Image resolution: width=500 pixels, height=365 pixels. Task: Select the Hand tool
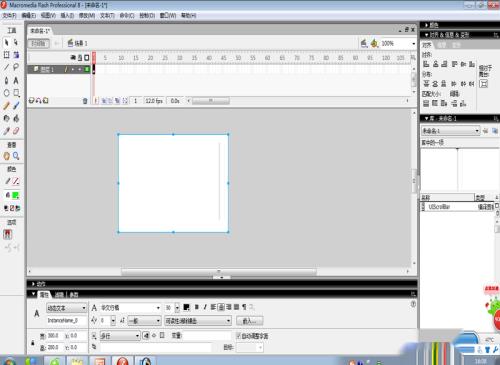(x=6, y=156)
